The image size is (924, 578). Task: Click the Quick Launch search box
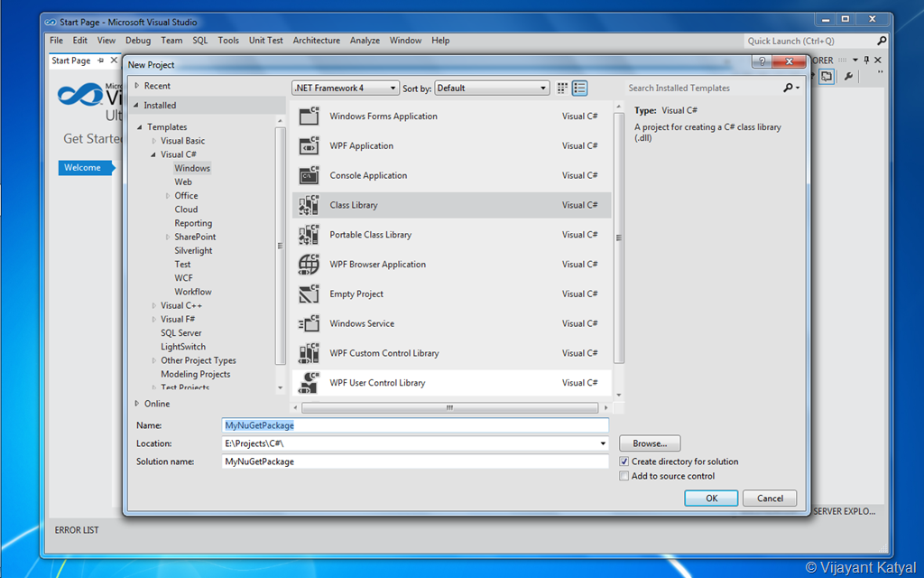click(810, 41)
